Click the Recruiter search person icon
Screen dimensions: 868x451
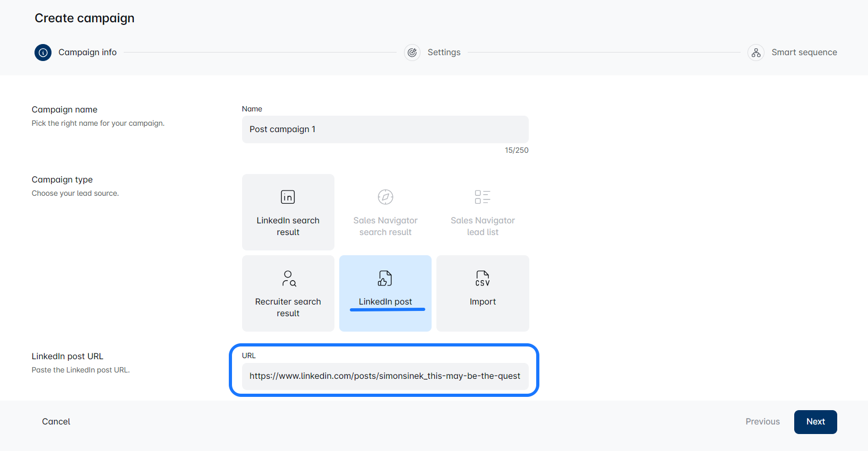coord(288,278)
